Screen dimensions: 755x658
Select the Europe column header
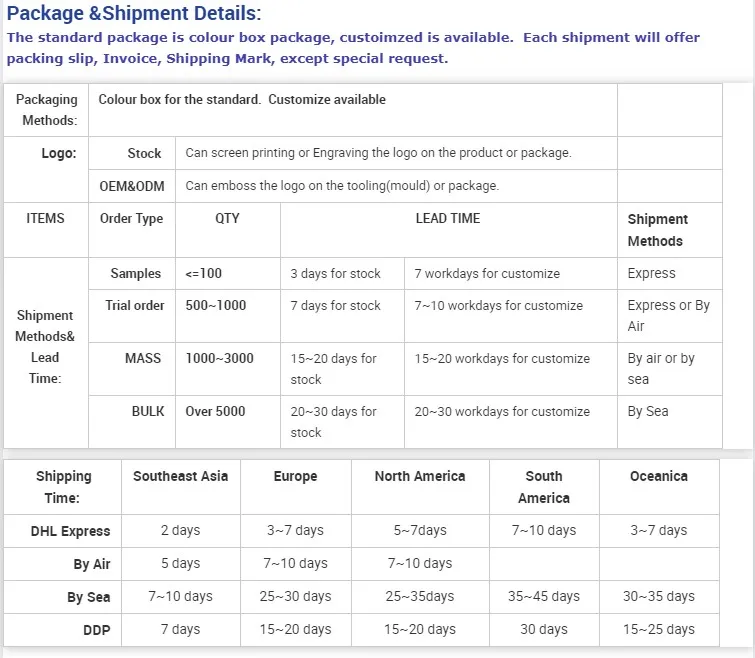[x=295, y=476]
